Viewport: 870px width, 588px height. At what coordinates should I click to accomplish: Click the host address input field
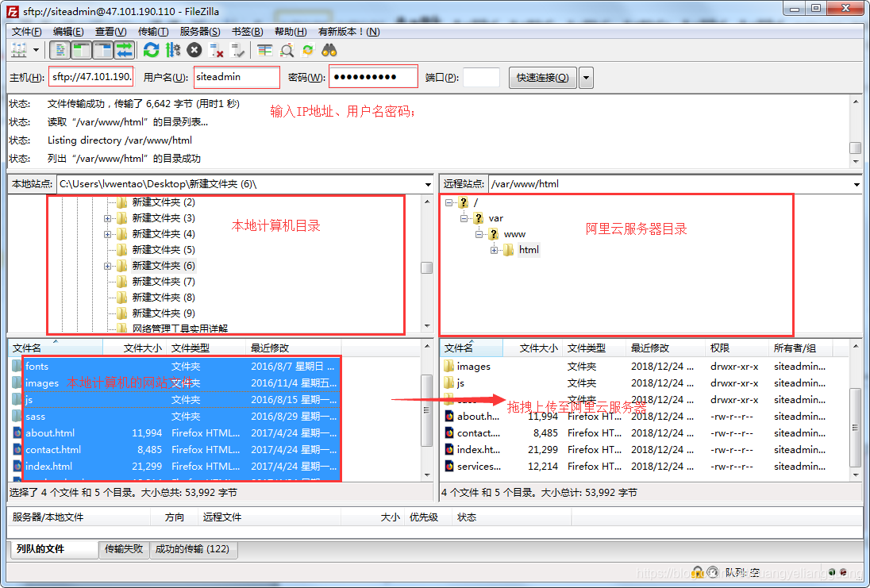pos(91,77)
